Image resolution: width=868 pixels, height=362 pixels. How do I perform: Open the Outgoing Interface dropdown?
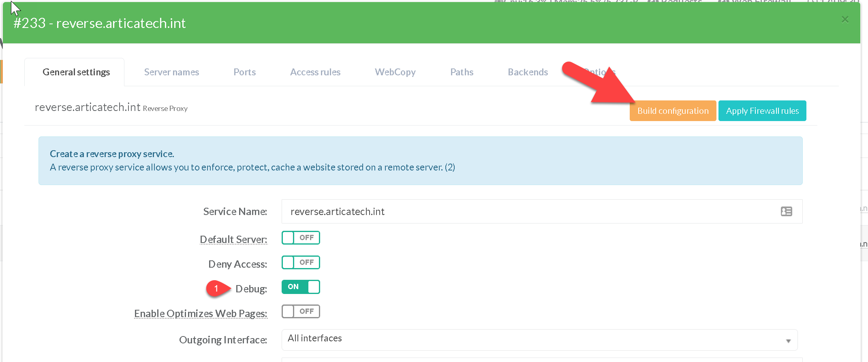point(539,339)
